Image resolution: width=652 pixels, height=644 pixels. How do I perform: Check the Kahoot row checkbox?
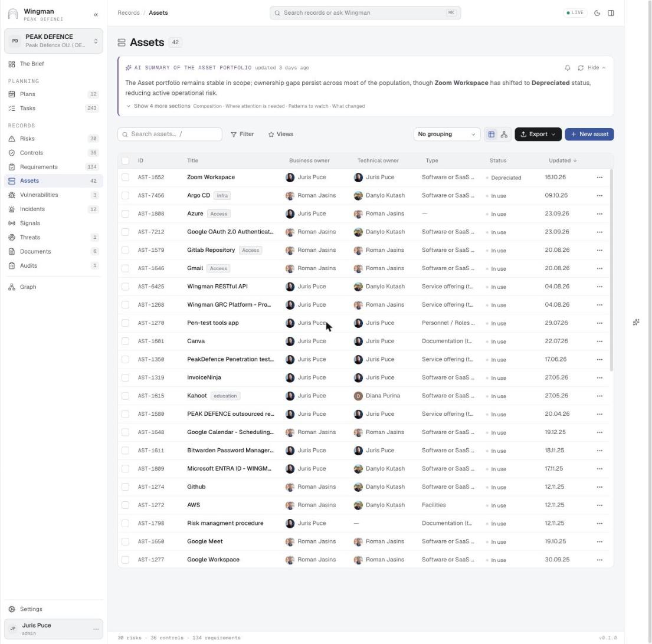tap(125, 396)
